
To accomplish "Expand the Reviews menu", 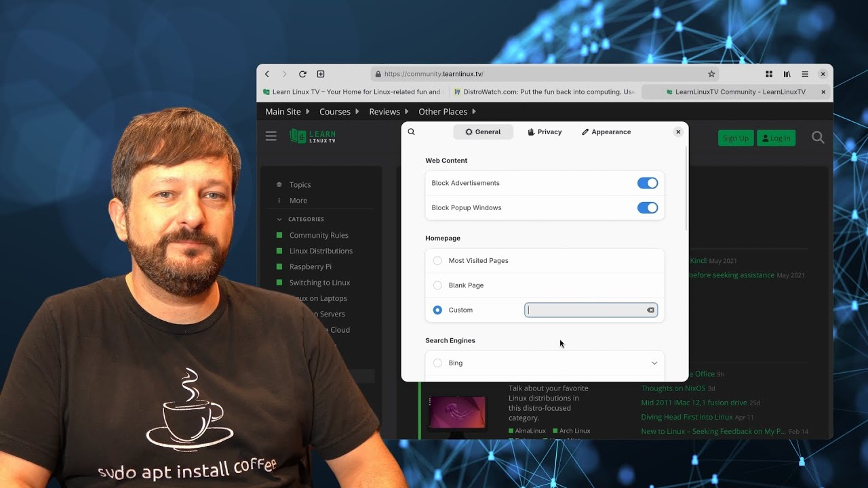I will (x=389, y=111).
